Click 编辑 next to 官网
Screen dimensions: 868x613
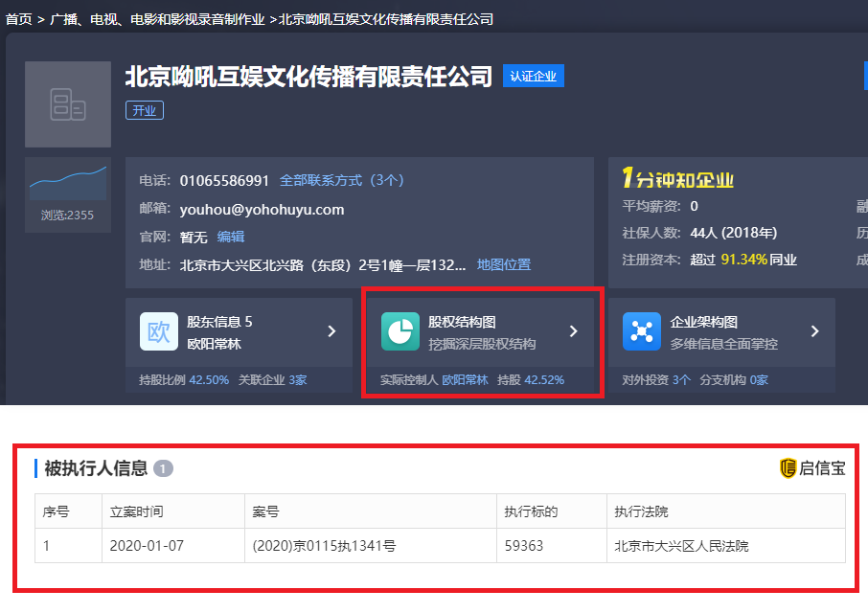(231, 237)
